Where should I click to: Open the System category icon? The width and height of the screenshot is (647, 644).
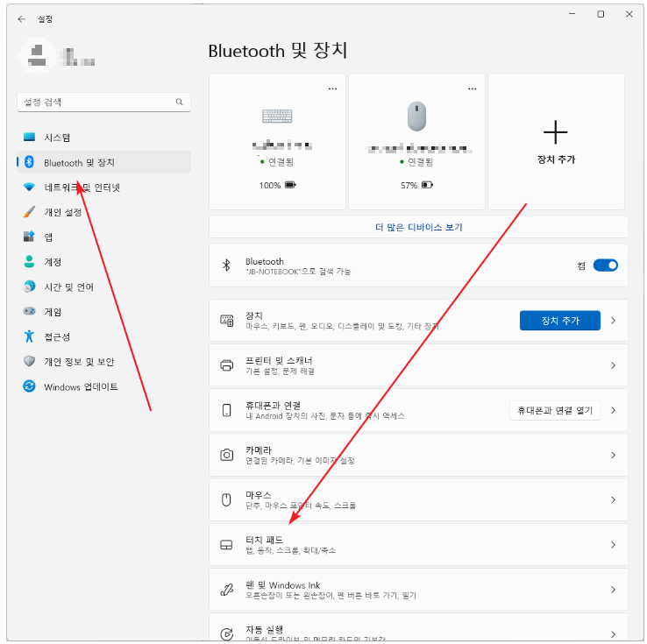click(x=29, y=137)
